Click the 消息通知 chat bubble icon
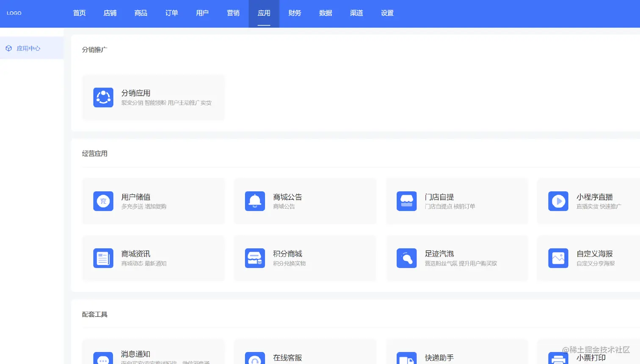 click(x=103, y=358)
